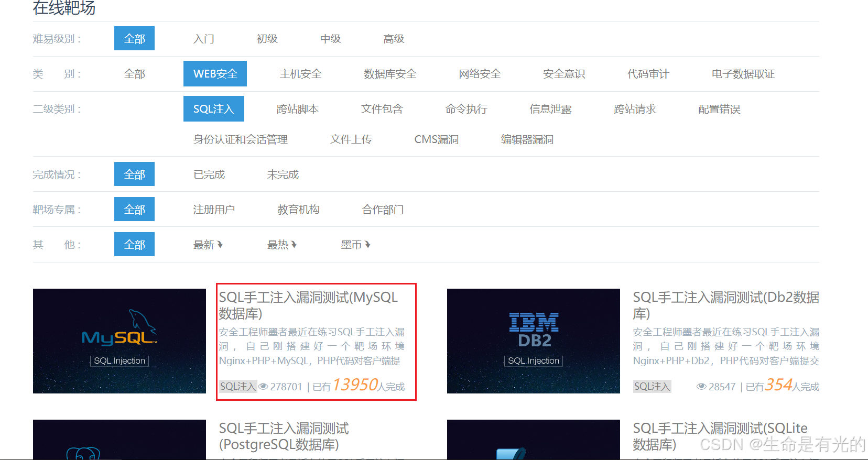Sort labs by 最新

coord(208,245)
